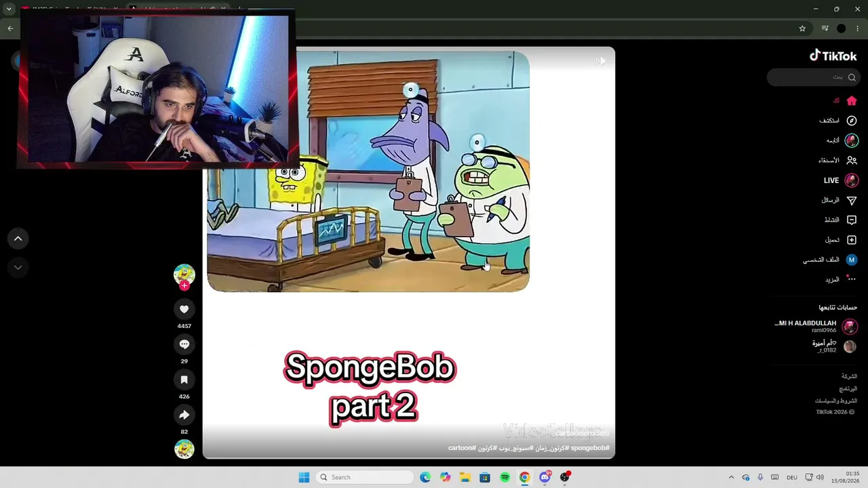Screen dimensions: 868x488
Task: Show hidden tray icons chevron
Action: (x=731, y=477)
